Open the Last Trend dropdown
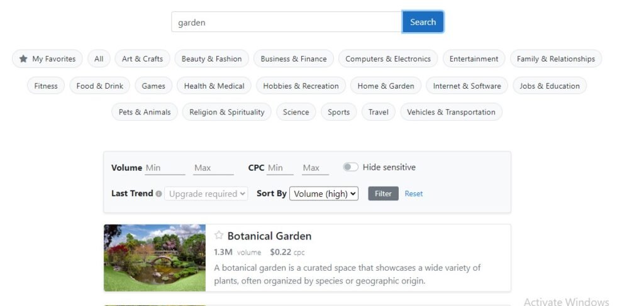Image resolution: width=644 pixels, height=306 pixels. click(206, 194)
